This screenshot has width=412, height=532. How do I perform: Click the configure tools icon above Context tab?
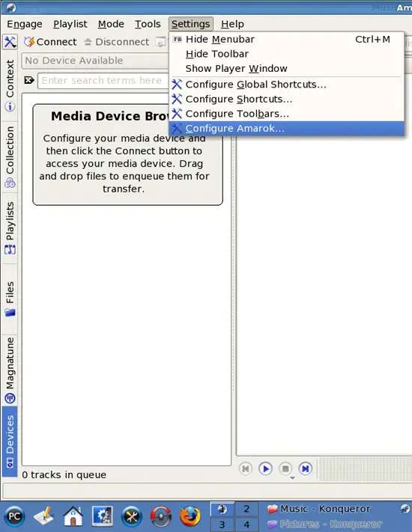point(10,42)
